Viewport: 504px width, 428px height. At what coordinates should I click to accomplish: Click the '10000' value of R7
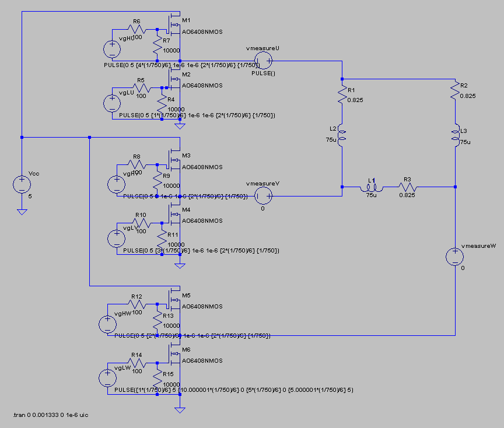171,51
